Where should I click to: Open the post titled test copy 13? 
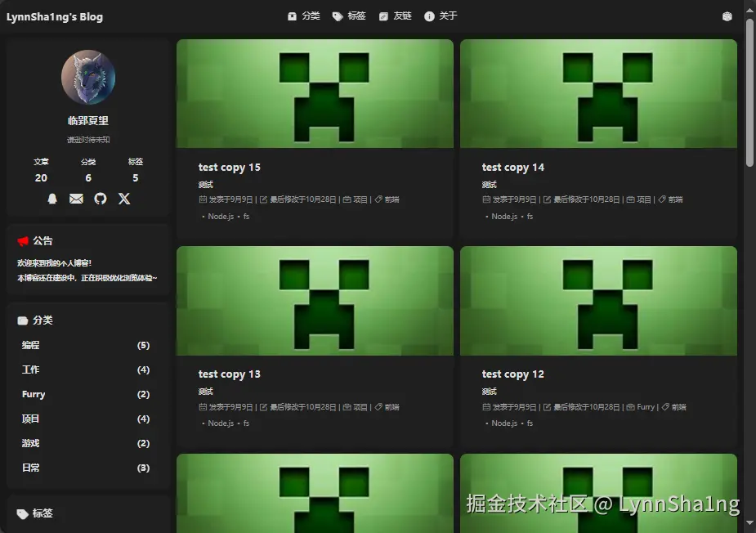229,374
